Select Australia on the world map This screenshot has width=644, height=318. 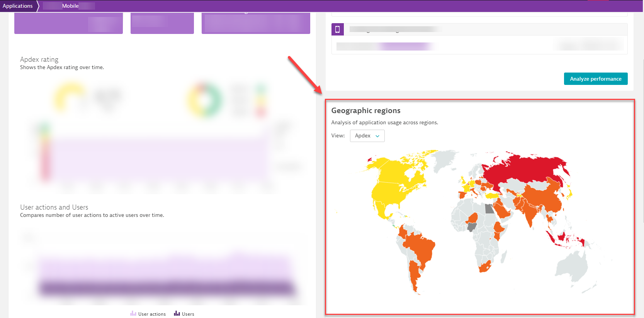pos(572,266)
